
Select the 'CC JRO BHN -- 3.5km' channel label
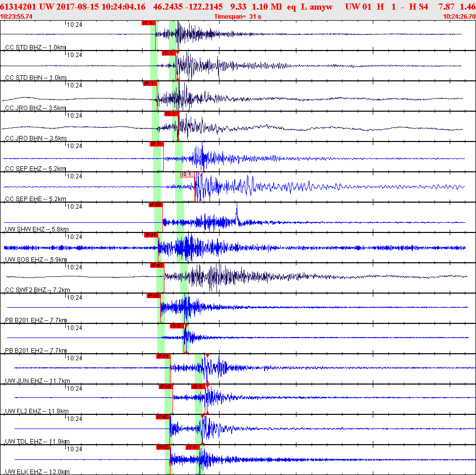[x=36, y=138]
